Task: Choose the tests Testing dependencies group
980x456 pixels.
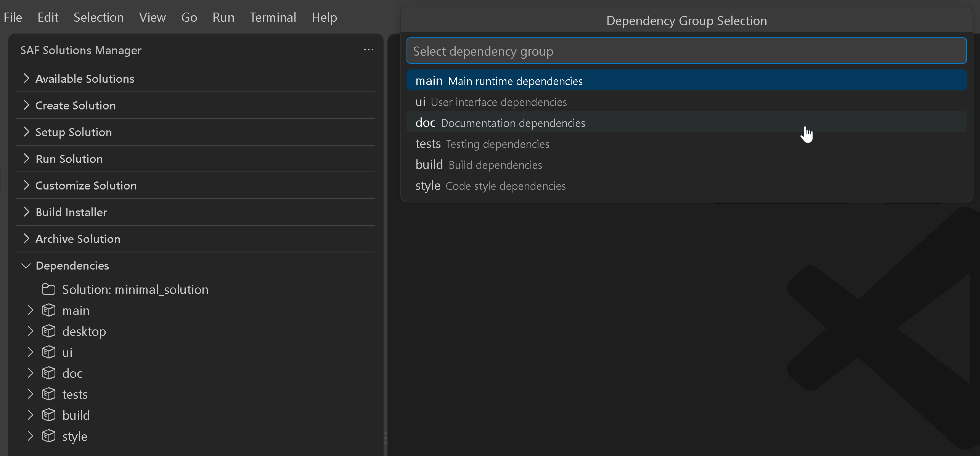Action: [686, 144]
